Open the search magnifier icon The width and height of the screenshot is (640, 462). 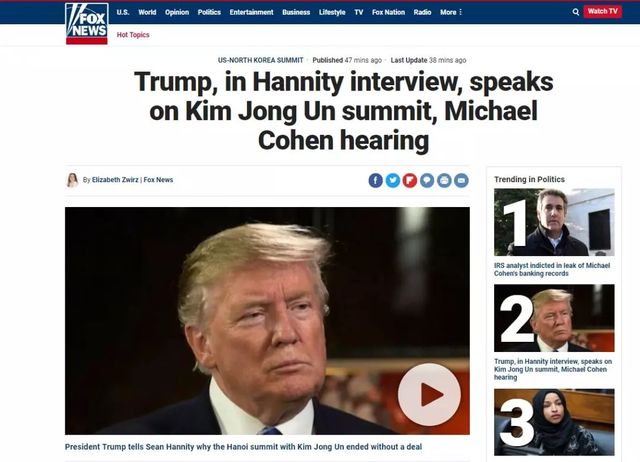(x=576, y=12)
